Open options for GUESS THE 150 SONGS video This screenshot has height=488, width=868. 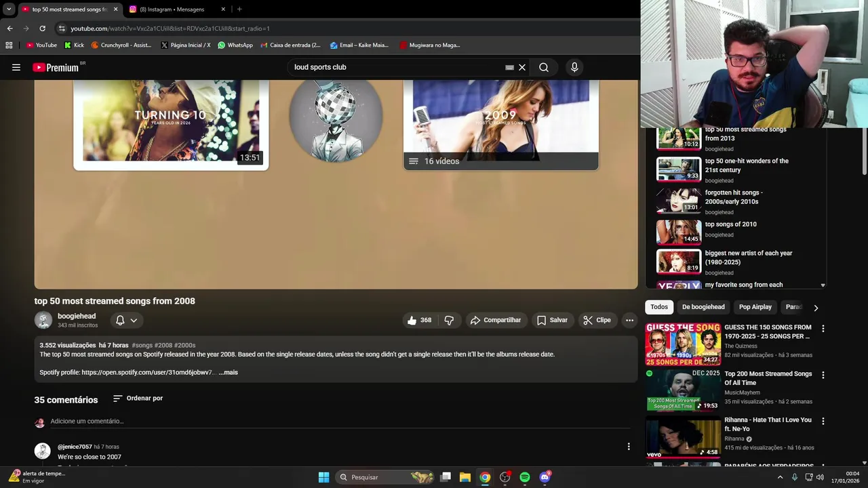[823, 329]
